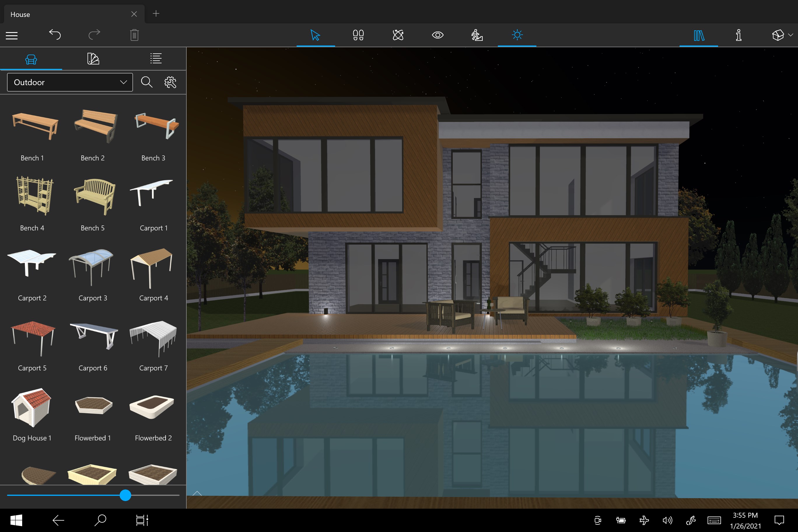Click the undo arrow icon

pyautogui.click(x=55, y=35)
